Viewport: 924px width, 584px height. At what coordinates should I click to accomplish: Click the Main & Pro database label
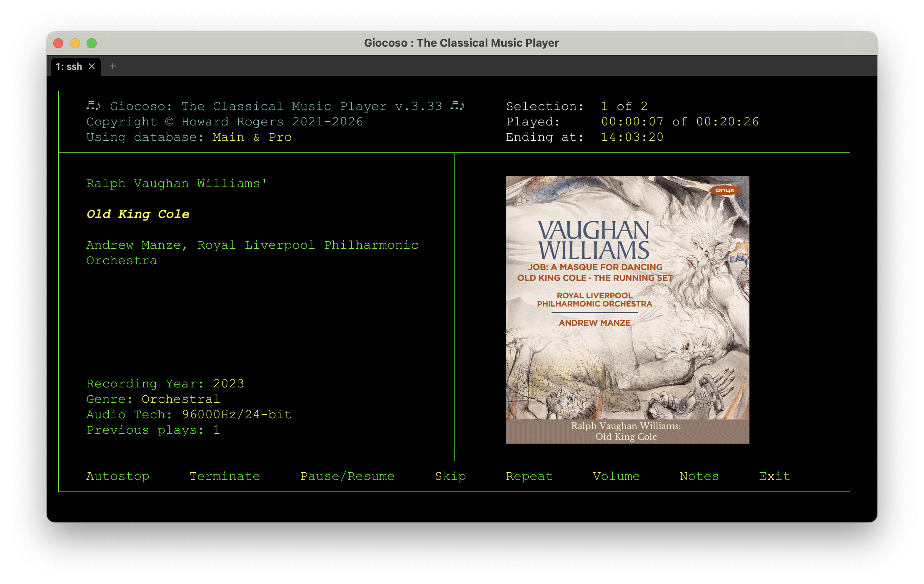point(252,137)
